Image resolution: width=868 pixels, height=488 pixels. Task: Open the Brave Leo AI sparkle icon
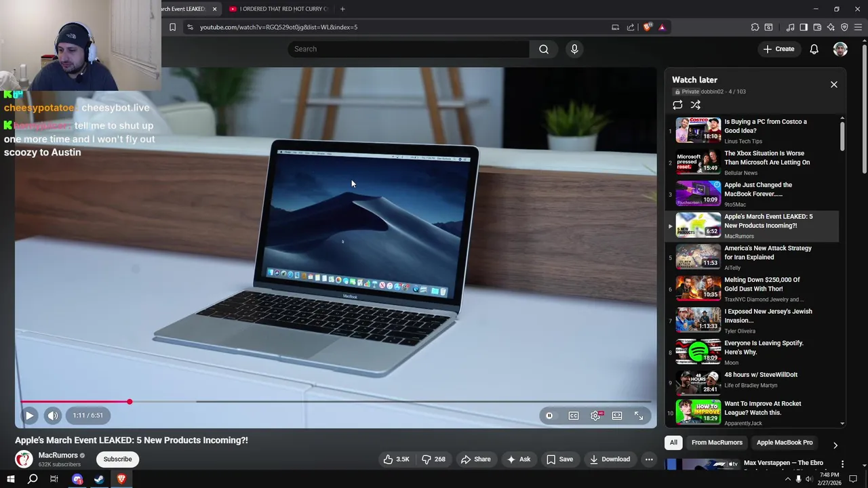(x=831, y=27)
